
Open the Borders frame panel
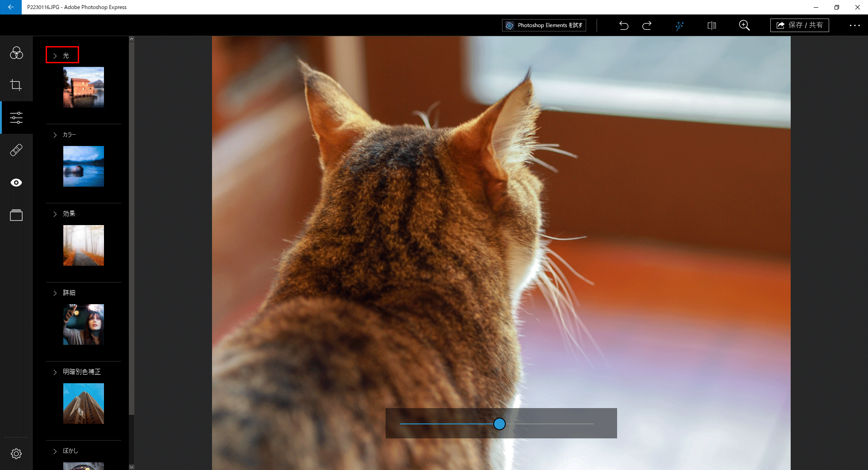pyautogui.click(x=16, y=215)
